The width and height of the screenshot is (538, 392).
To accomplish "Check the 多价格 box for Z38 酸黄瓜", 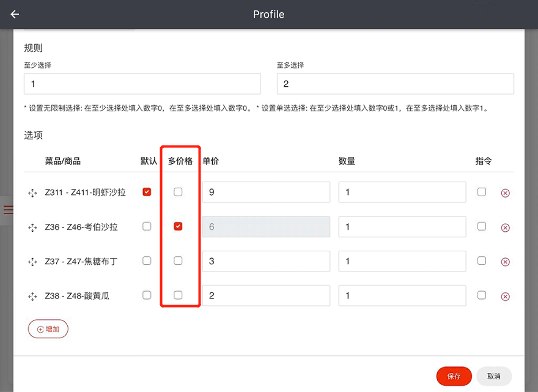I will tap(178, 295).
